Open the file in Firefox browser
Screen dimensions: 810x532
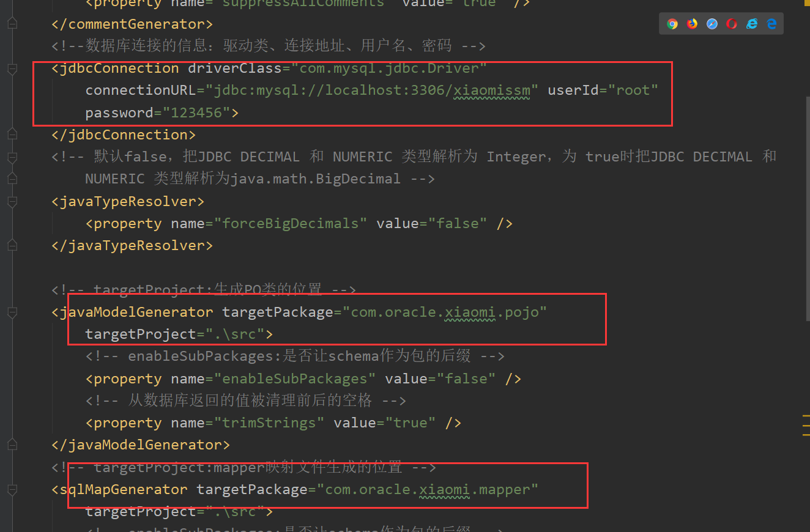692,24
